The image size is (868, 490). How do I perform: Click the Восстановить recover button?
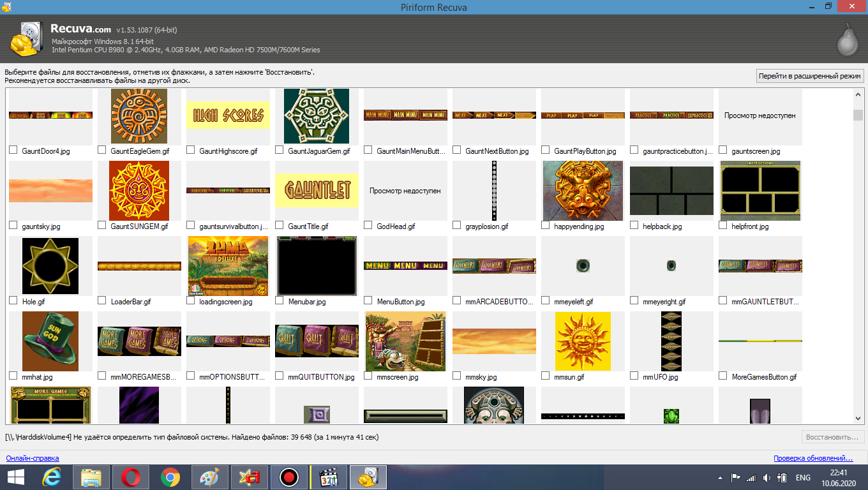pyautogui.click(x=832, y=438)
